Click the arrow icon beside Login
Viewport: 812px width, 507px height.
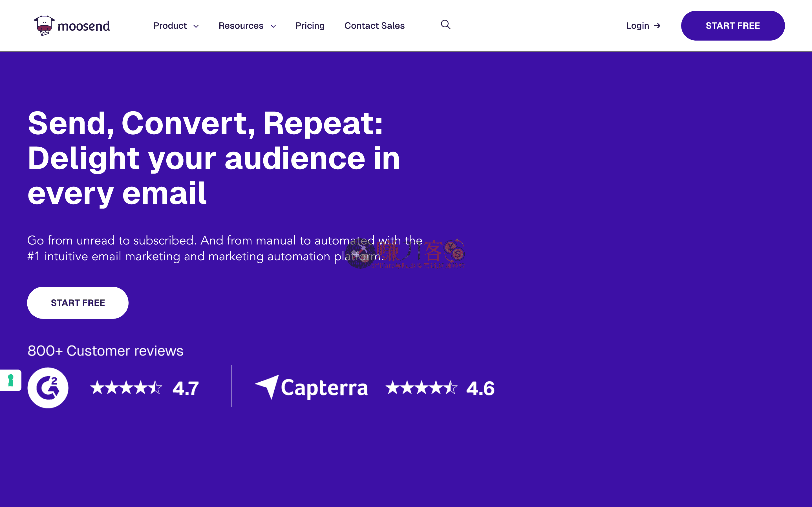click(x=657, y=25)
